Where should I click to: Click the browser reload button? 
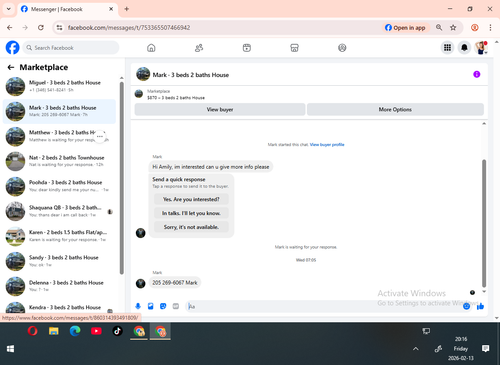tap(41, 28)
